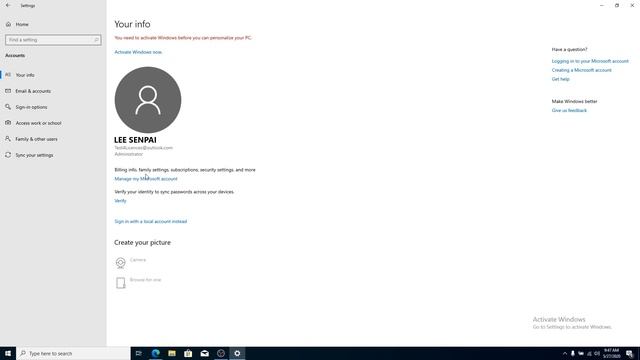Open Logging in to your Microsoft account help
This screenshot has height=360, width=640.
tap(590, 61)
